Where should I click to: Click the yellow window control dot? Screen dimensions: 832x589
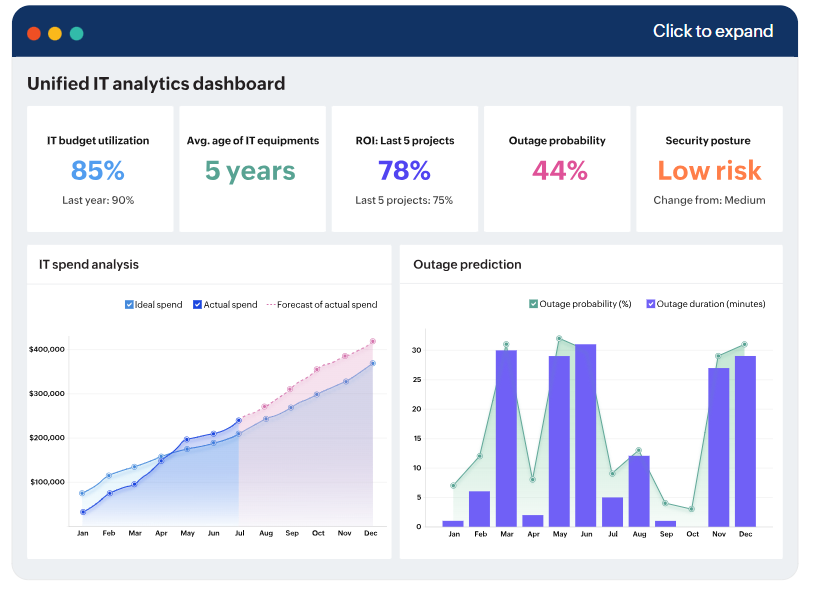click(55, 32)
